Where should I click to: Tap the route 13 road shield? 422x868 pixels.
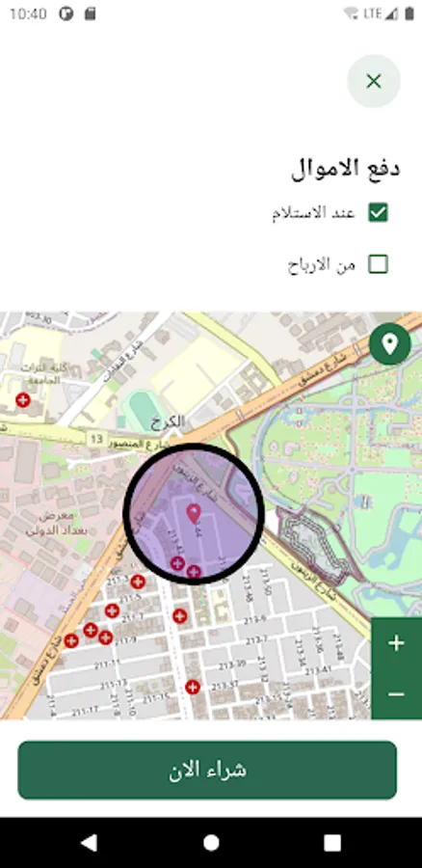pyautogui.click(x=96, y=440)
